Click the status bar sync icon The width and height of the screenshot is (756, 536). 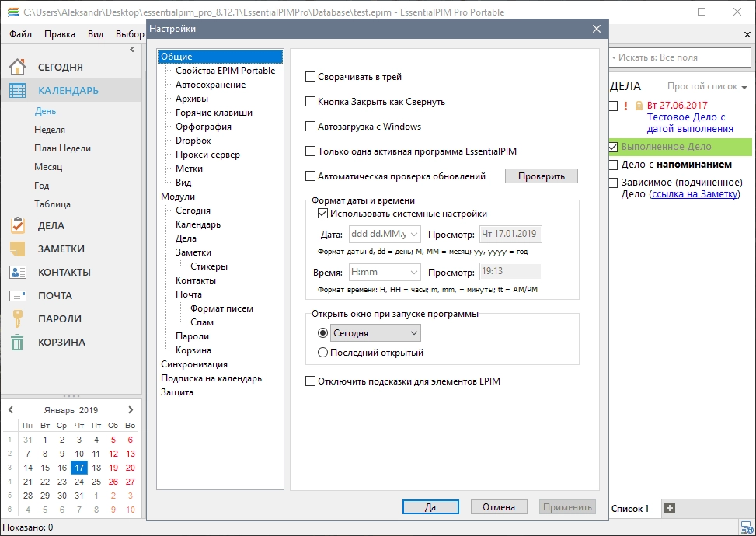pos(747,527)
